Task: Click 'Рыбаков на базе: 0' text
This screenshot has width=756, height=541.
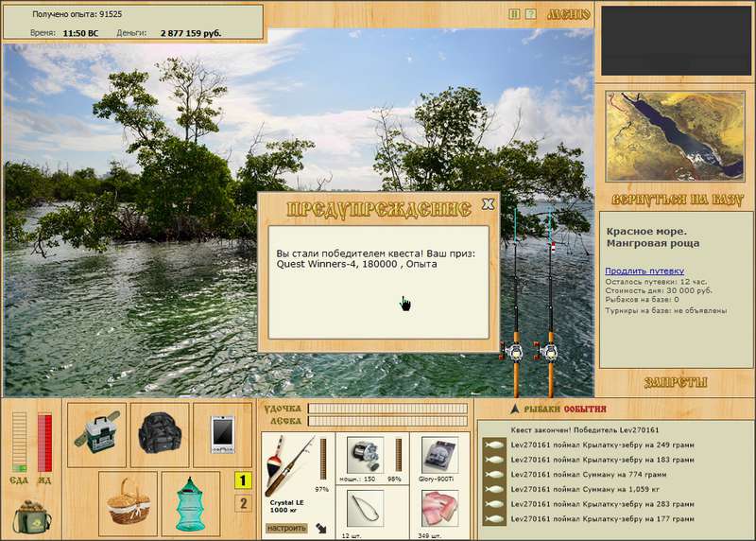Action: [x=642, y=300]
